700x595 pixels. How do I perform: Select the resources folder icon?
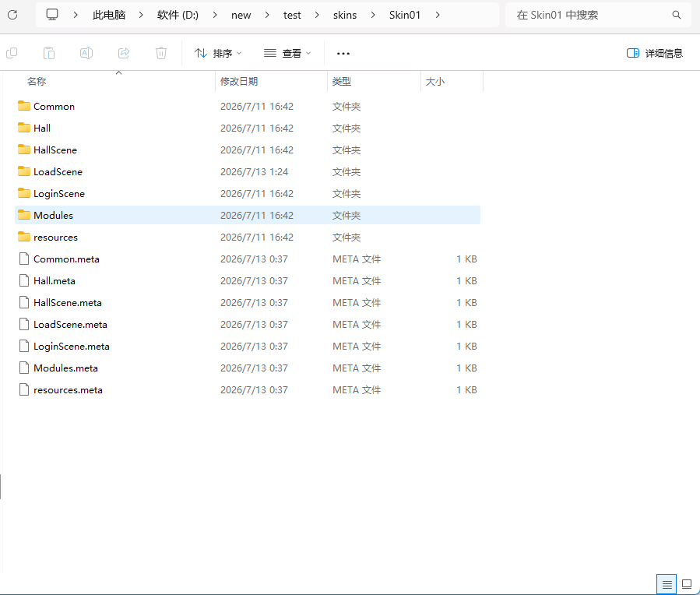pos(24,237)
